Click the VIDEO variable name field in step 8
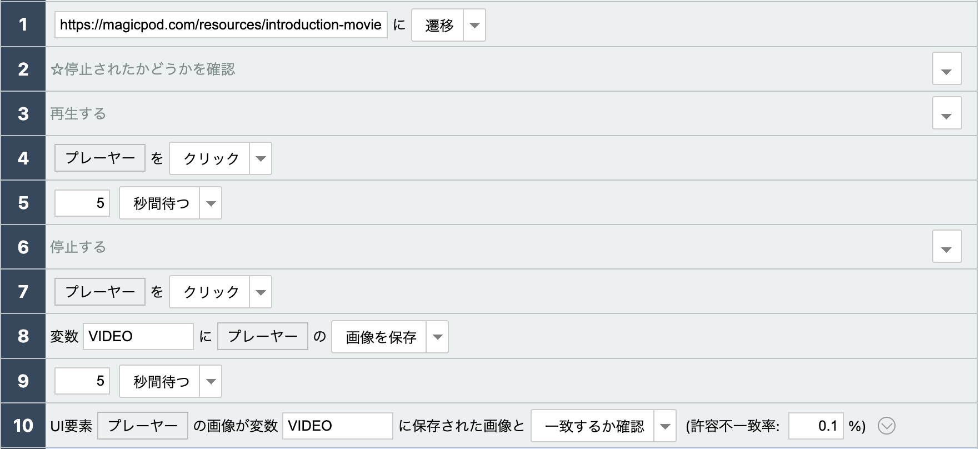The width and height of the screenshot is (980, 449). (x=138, y=336)
